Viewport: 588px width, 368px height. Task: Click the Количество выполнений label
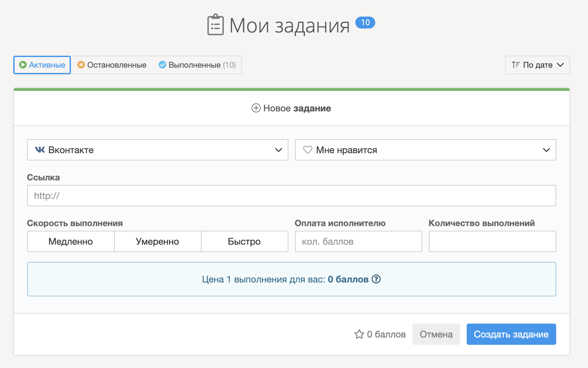point(482,223)
